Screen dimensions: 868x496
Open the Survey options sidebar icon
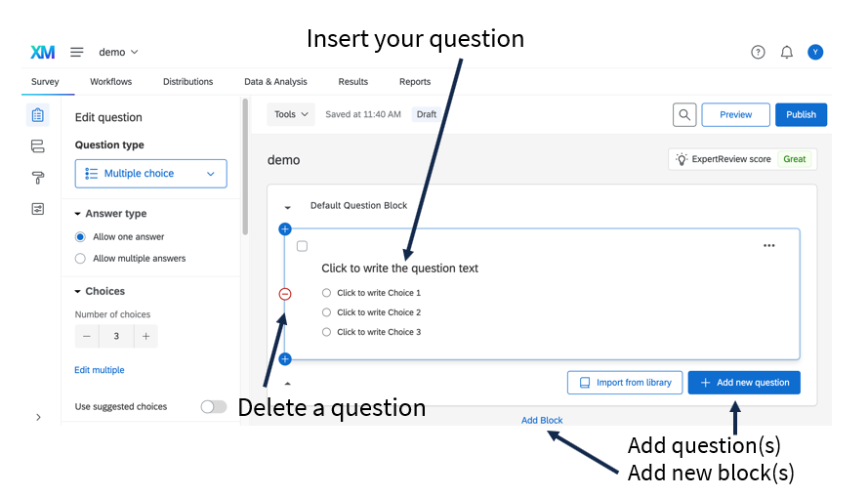click(x=38, y=209)
